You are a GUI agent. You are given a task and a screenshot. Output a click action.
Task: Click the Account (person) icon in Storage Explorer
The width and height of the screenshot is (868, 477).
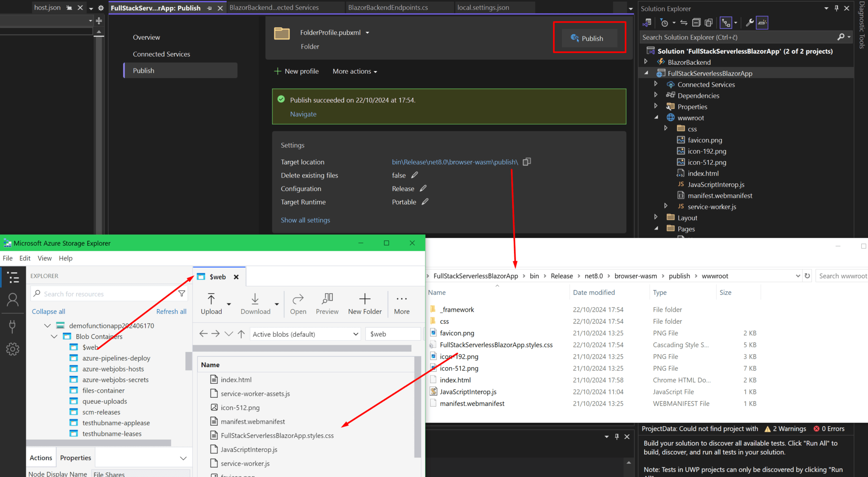(x=13, y=300)
